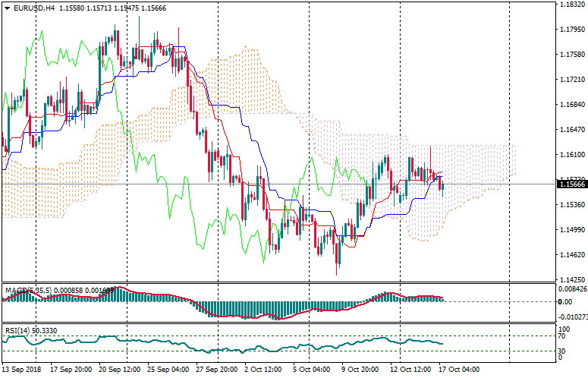The height and width of the screenshot is (378, 588).
Task: Click the 2 Oct 12:00 time label
Action: click(x=264, y=370)
